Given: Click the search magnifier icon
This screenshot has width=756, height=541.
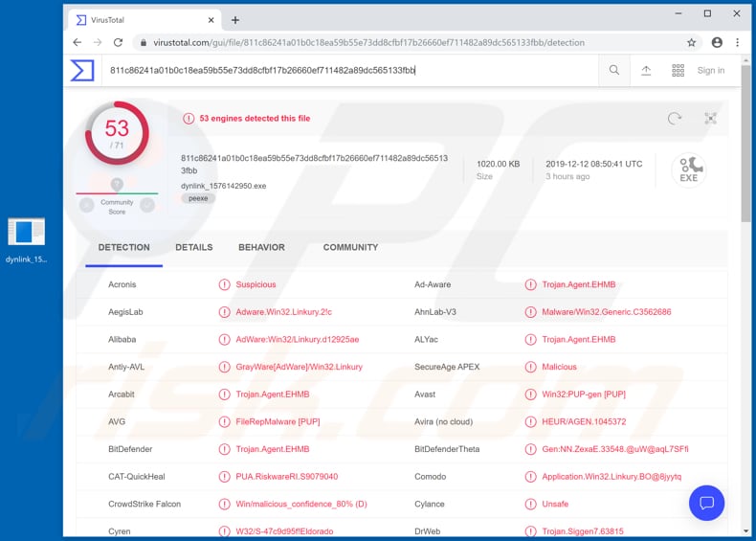Looking at the screenshot, I should pos(614,70).
